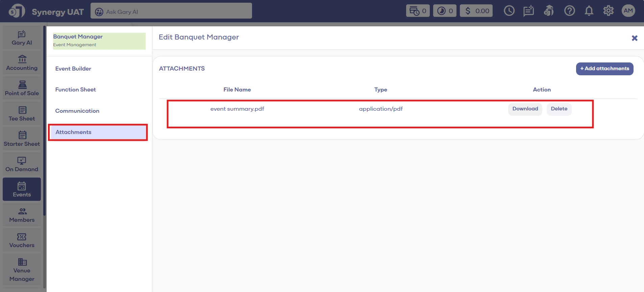644x292 pixels.
Task: Click the AM user avatar
Action: pyautogui.click(x=628, y=11)
